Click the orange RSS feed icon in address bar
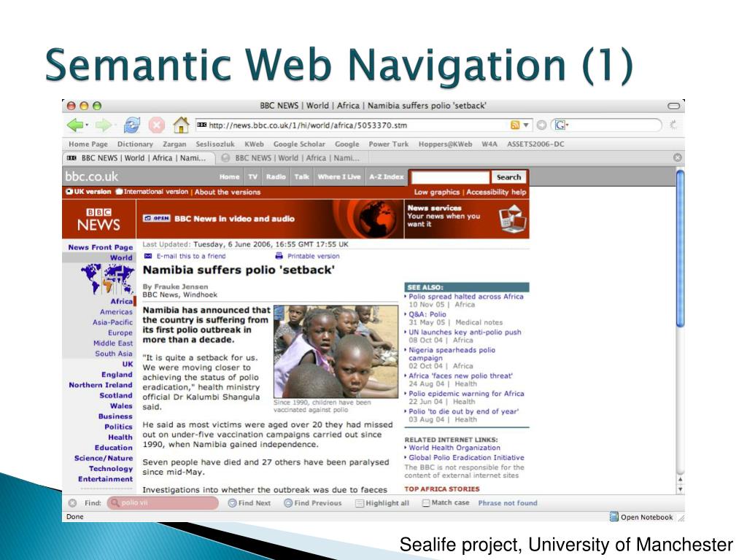The width and height of the screenshot is (747, 560). pyautogui.click(x=515, y=125)
